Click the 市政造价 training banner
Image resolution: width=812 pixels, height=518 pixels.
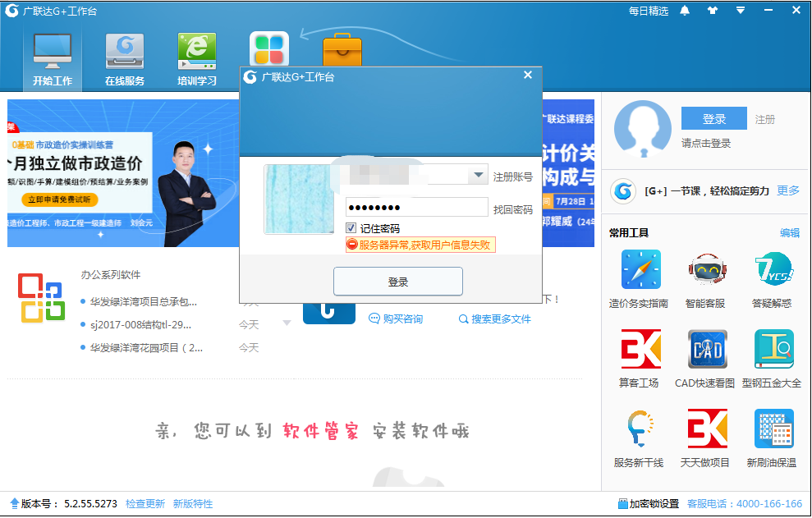coord(123,173)
